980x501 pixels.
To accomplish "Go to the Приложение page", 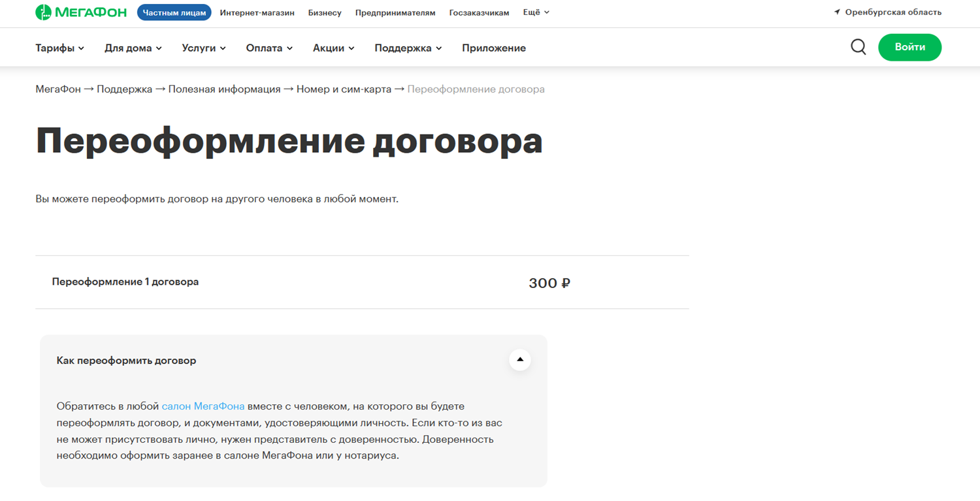I will [494, 48].
